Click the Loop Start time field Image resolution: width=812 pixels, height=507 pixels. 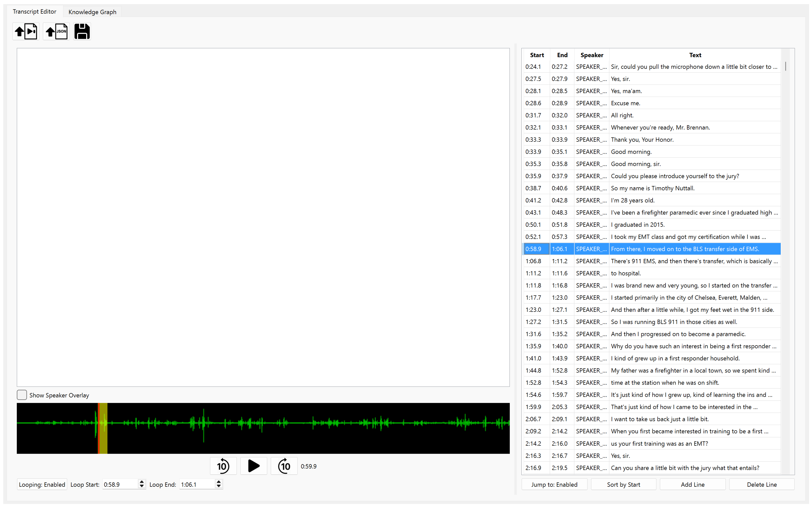(x=119, y=484)
